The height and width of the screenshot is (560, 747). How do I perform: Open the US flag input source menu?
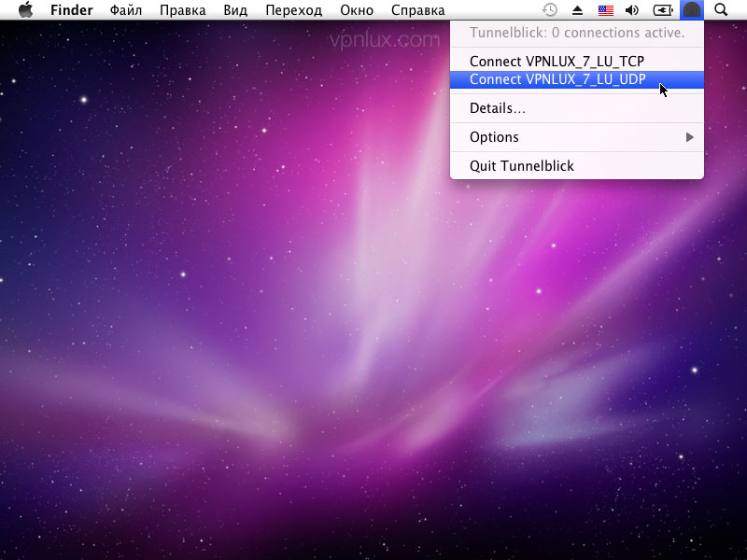click(x=605, y=10)
